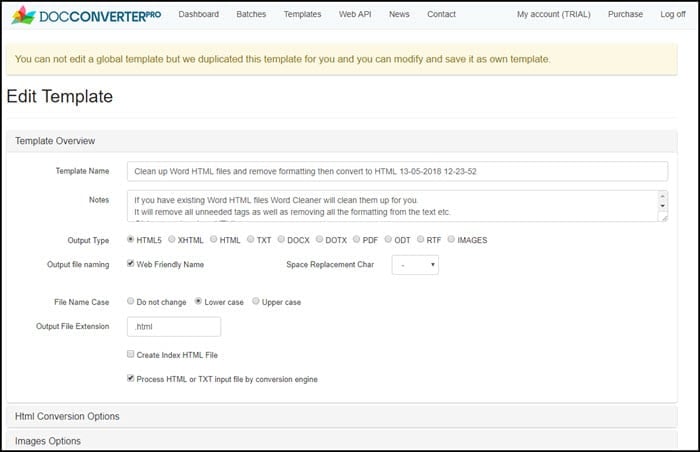This screenshot has height=452, width=700.
Task: Open My account (TRIAL) link
Action: pyautogui.click(x=554, y=14)
